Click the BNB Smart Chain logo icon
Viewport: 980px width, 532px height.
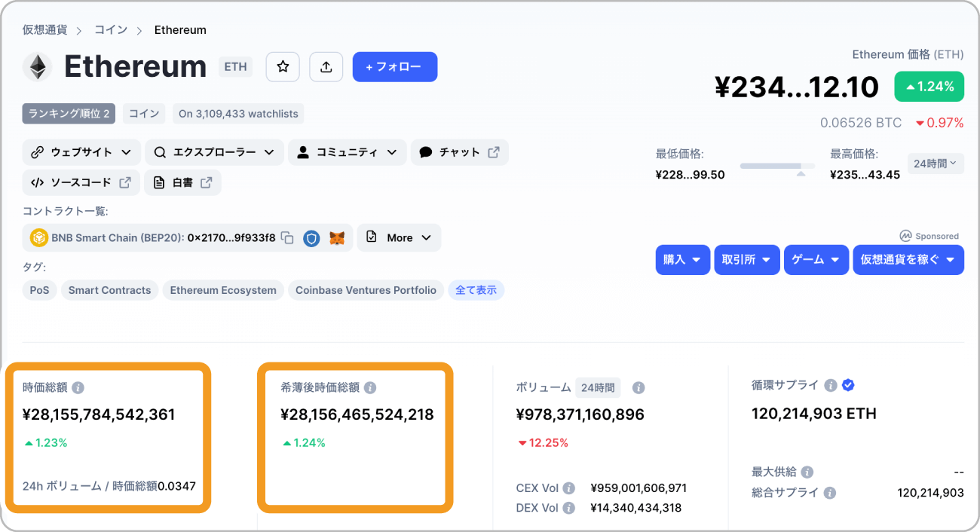tap(38, 238)
